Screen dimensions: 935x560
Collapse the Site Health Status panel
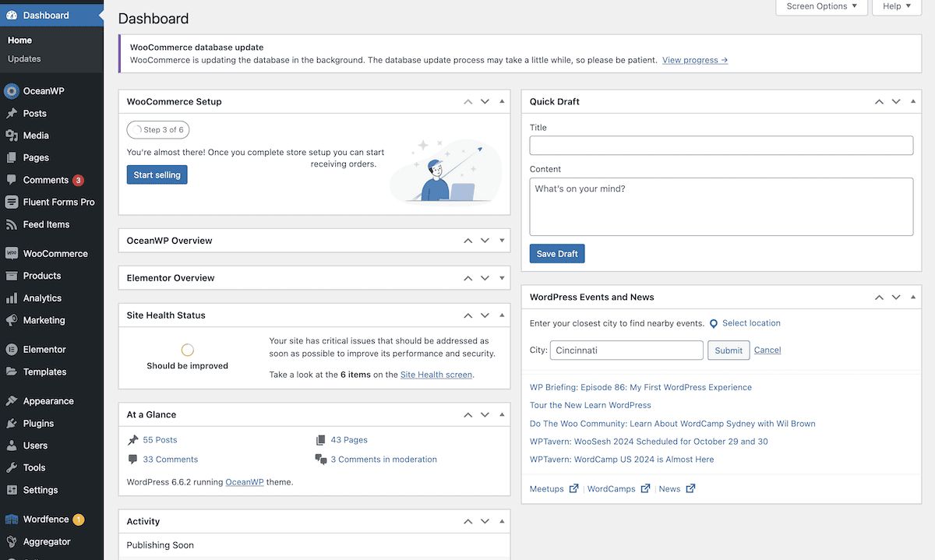[502, 315]
